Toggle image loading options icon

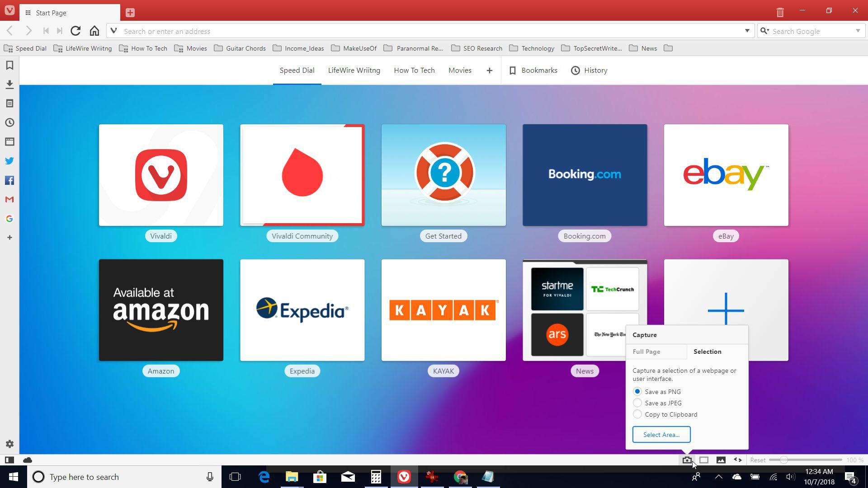coord(721,460)
